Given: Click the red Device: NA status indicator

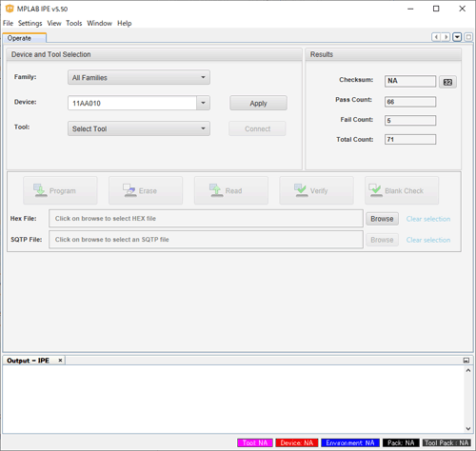Looking at the screenshot, I should coord(297,442).
